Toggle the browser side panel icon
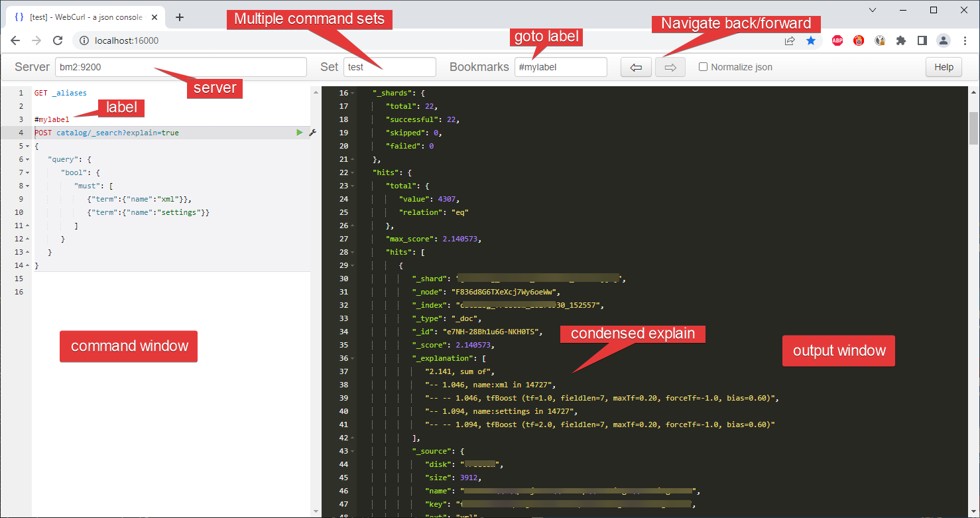Screen dimensions: 980x518 click(x=922, y=40)
